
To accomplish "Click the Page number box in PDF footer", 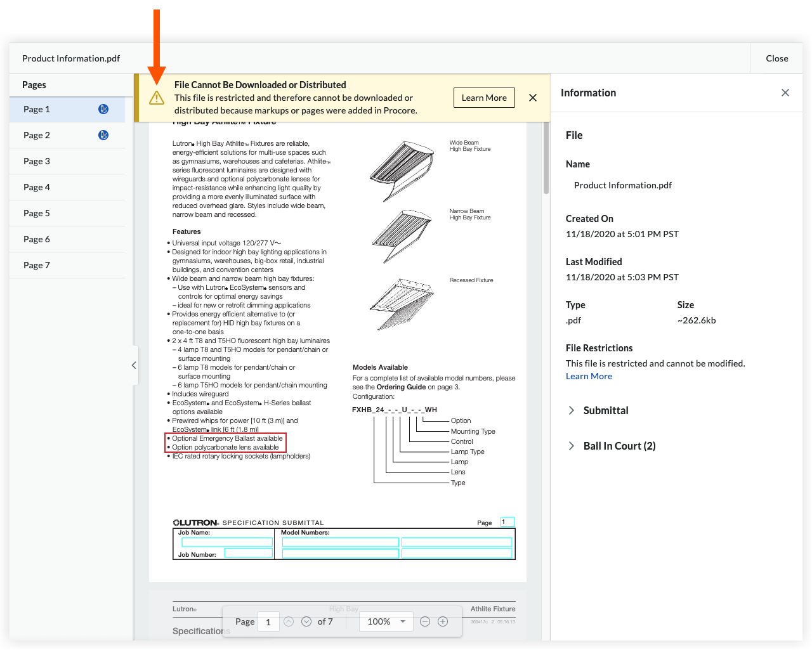I will pos(507,522).
